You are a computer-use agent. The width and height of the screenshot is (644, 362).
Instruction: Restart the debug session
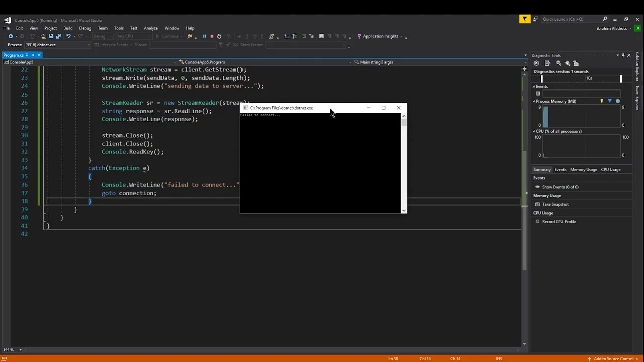tap(219, 36)
